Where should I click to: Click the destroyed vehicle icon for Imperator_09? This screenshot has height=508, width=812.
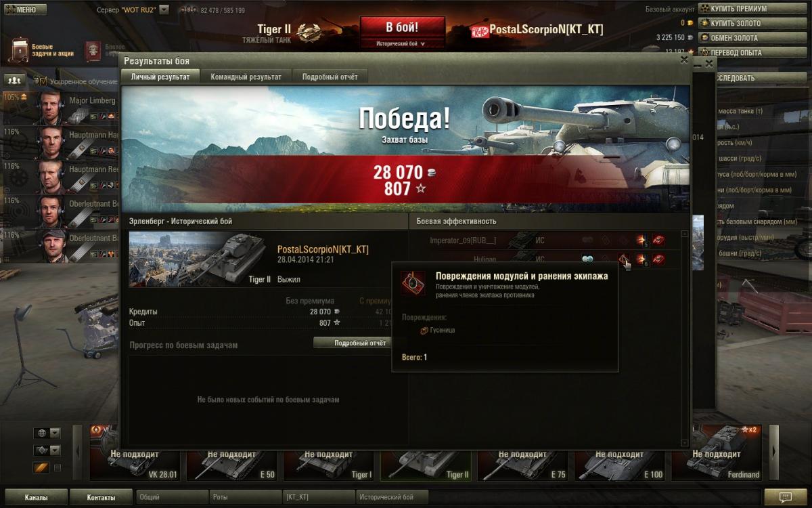tap(658, 240)
